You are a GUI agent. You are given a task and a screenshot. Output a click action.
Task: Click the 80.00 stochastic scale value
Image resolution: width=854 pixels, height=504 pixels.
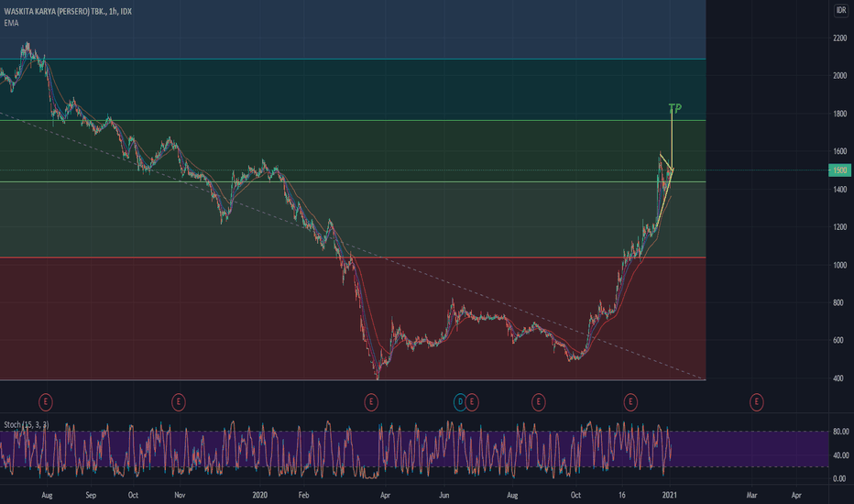coord(840,432)
